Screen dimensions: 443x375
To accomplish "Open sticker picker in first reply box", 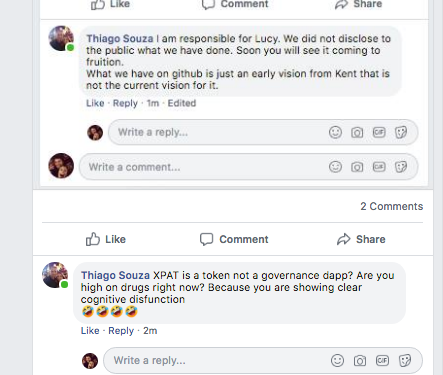I will [401, 132].
